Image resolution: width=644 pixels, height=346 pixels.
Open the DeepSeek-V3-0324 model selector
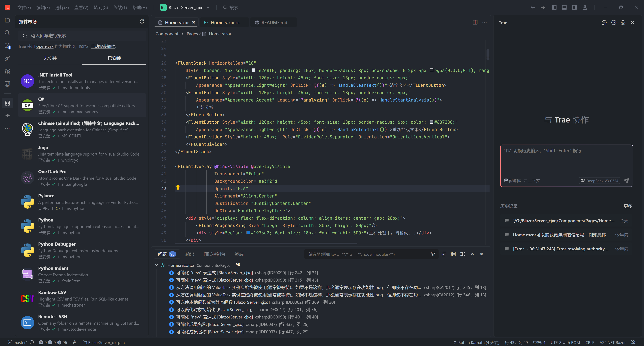pos(599,181)
